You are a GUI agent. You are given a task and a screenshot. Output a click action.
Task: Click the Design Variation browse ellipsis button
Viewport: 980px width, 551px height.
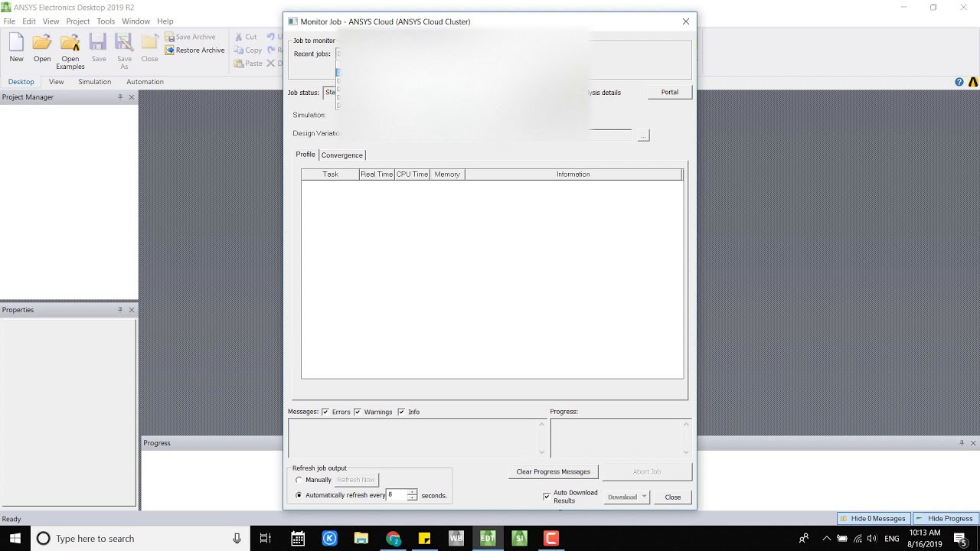click(643, 135)
